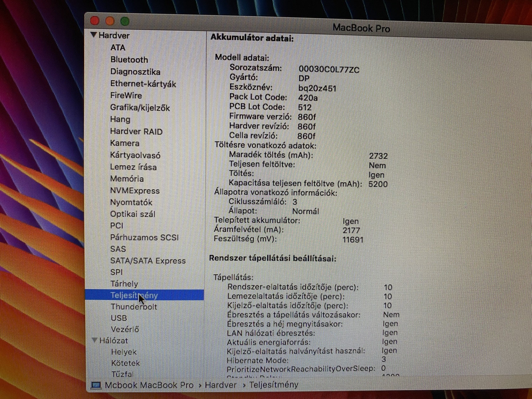Click the Hibernate Mode label
This screenshot has height=399, width=532.
pyautogui.click(x=257, y=360)
